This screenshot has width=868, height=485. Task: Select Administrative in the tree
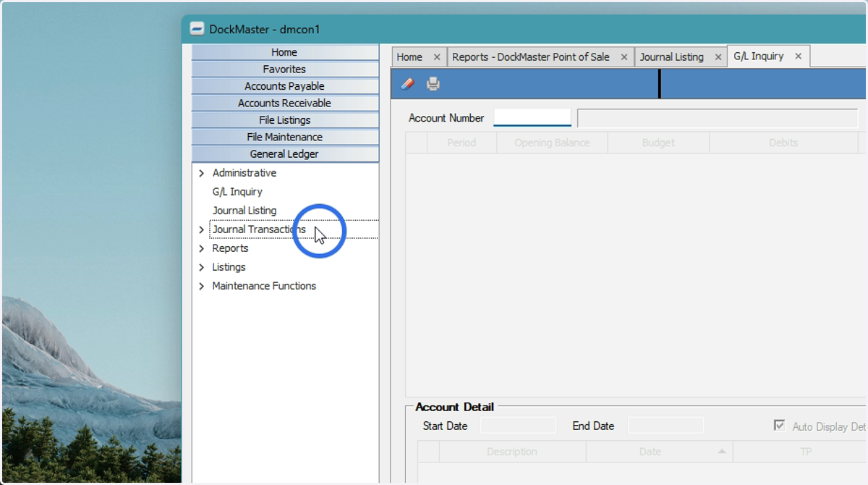tap(244, 173)
